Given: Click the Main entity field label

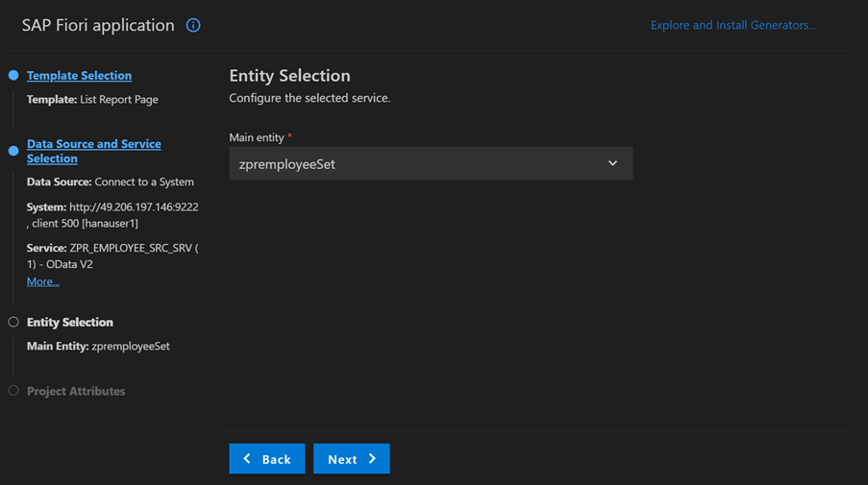Looking at the screenshot, I should 257,137.
